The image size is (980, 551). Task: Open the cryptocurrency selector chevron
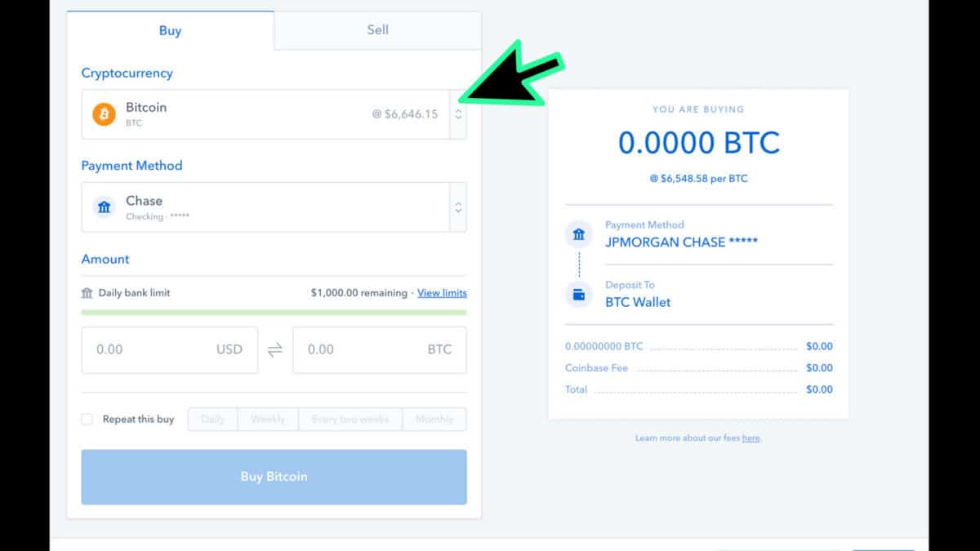coord(458,113)
